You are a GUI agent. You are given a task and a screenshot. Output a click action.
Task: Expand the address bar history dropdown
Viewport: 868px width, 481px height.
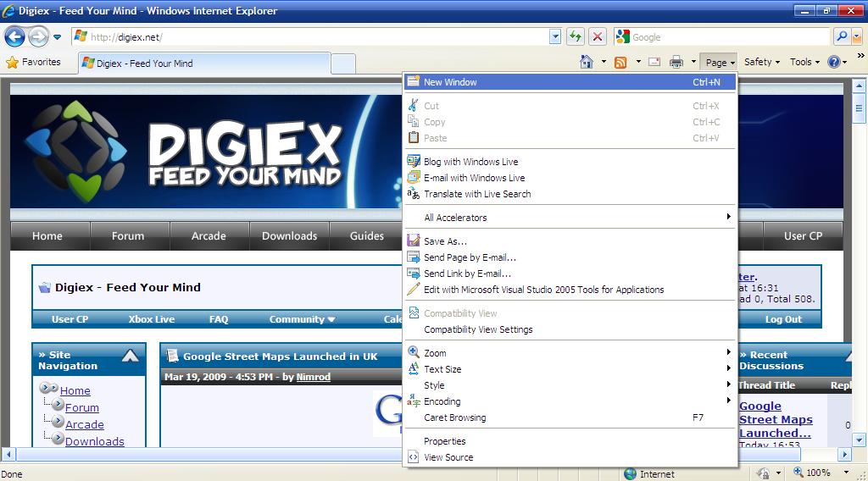[555, 37]
